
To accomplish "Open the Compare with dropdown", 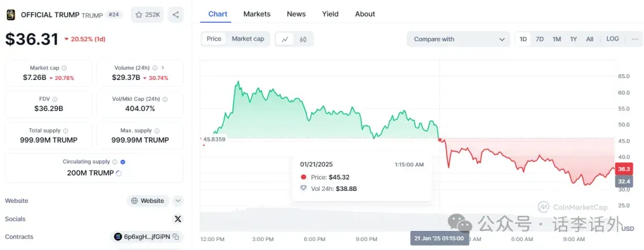I will (x=459, y=39).
